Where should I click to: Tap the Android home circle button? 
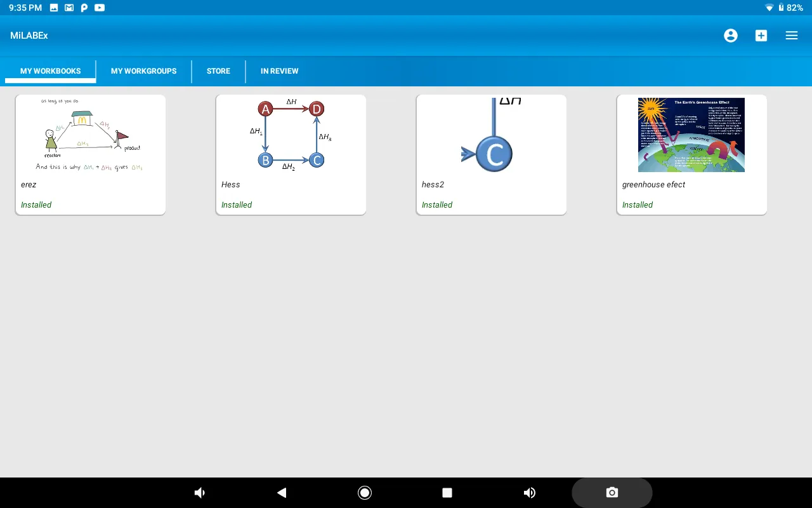click(365, 493)
